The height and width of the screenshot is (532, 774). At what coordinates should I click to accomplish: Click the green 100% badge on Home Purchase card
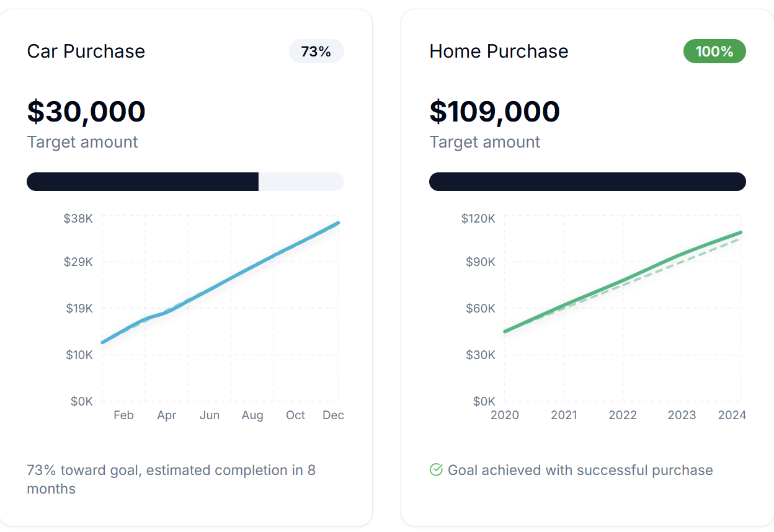(714, 51)
